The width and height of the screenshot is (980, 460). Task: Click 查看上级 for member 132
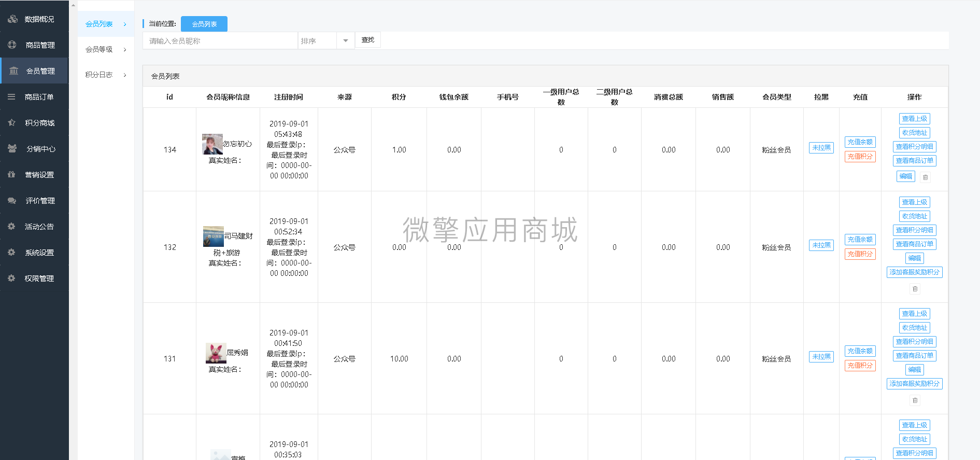915,202
